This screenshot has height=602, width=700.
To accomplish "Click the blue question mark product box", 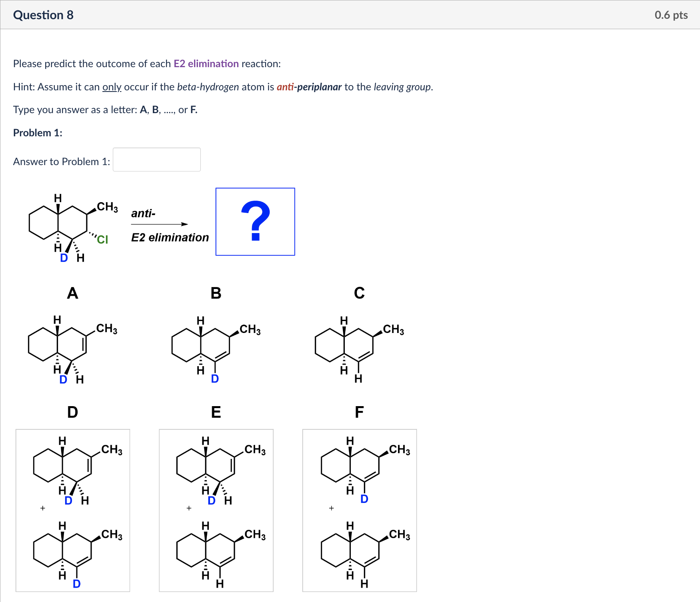I will (255, 221).
